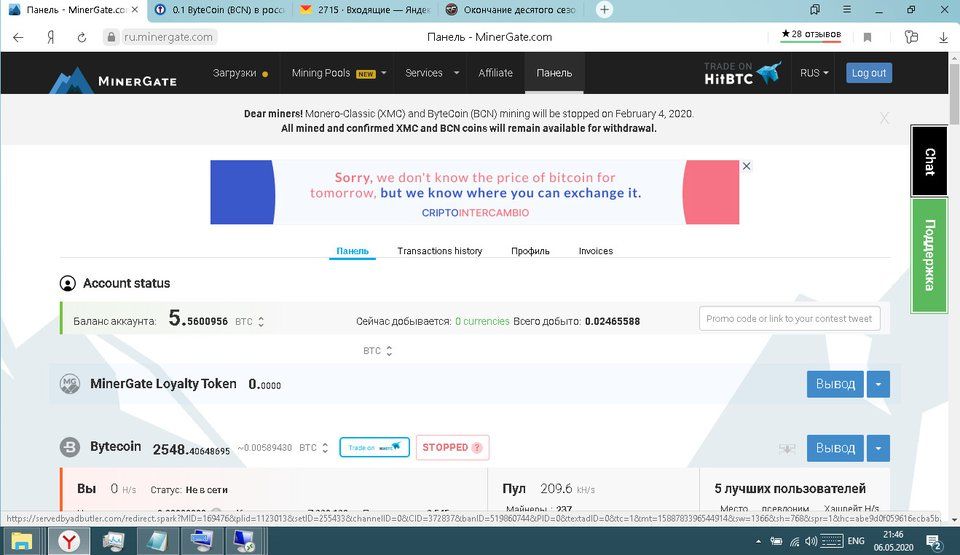Click the MinerGate Loyalty Token coin icon
Screen dimensions: 960x555
[x=70, y=384]
